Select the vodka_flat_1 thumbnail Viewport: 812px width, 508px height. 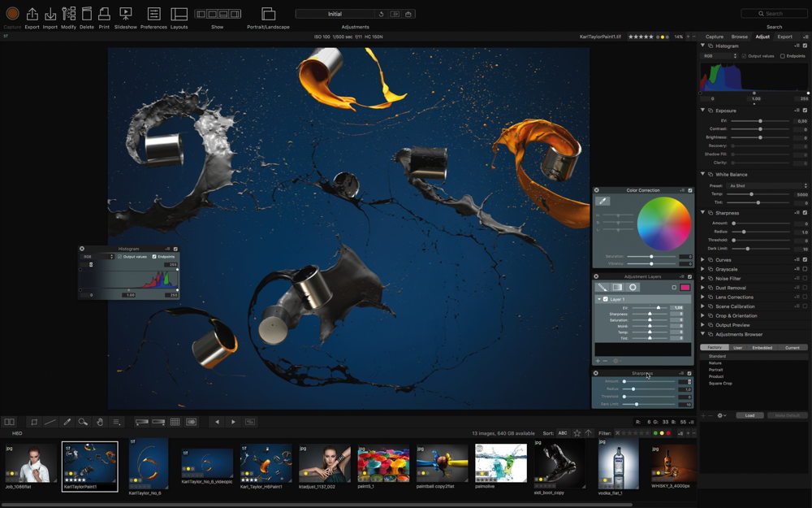[x=619, y=465]
